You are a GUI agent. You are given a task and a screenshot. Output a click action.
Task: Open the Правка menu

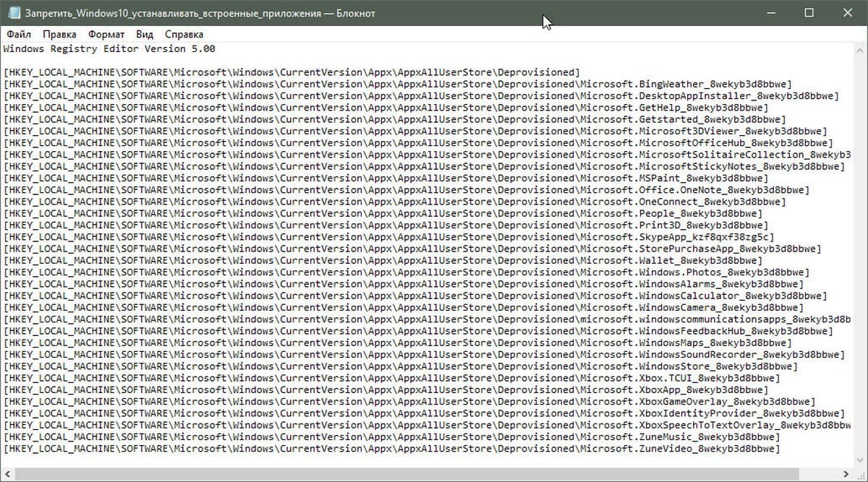click(x=59, y=34)
